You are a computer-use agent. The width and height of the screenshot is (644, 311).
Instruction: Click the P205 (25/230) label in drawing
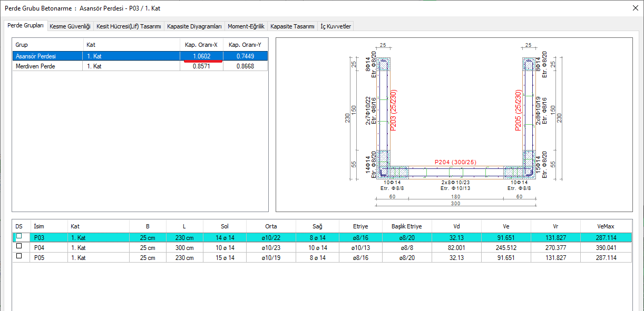click(x=518, y=110)
